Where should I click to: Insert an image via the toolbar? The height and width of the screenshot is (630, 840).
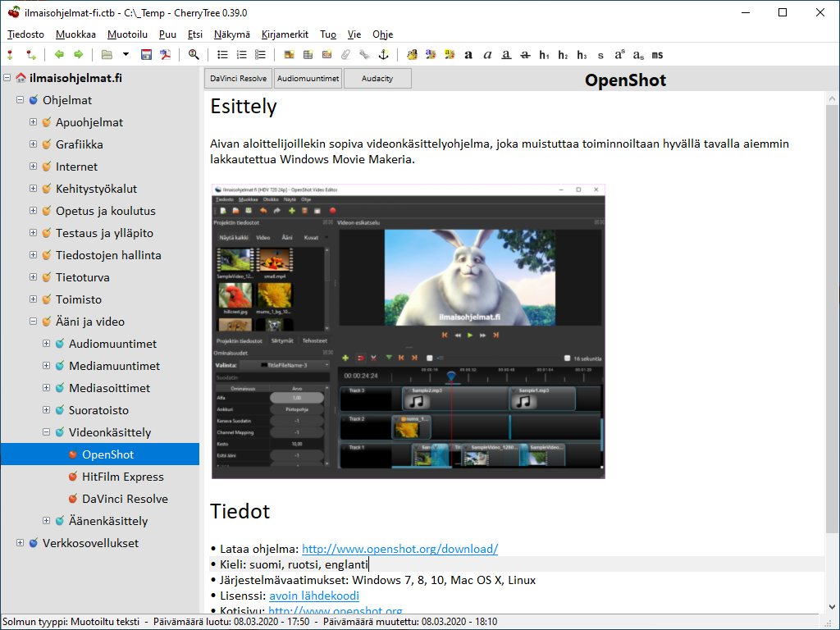point(290,55)
